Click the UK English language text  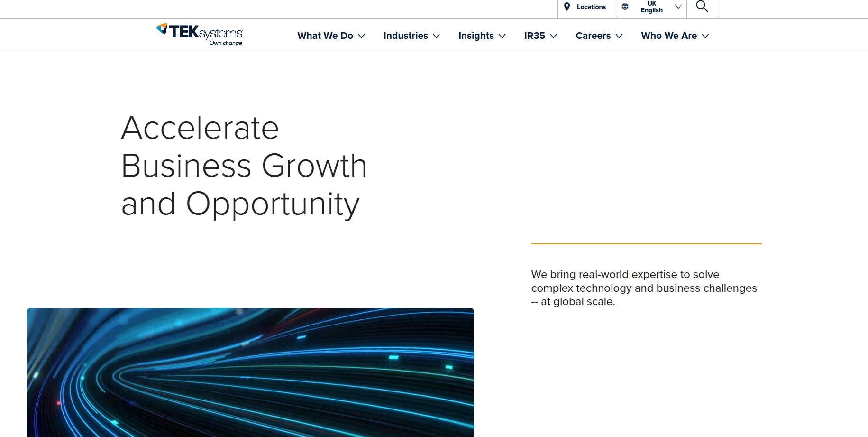[x=652, y=7]
